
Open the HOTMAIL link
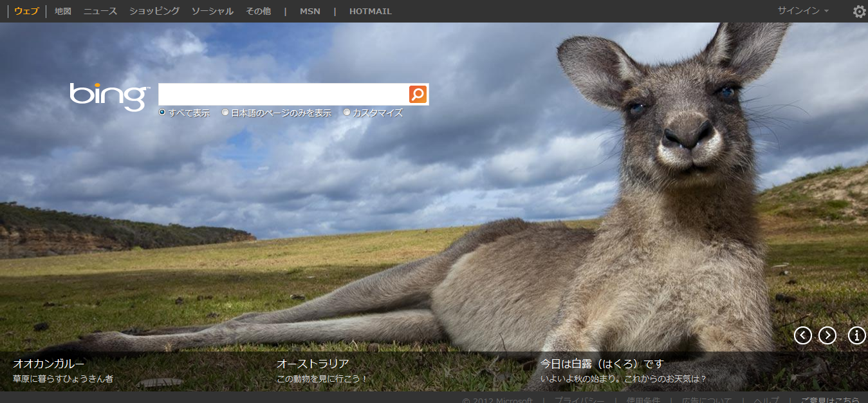coord(370,11)
